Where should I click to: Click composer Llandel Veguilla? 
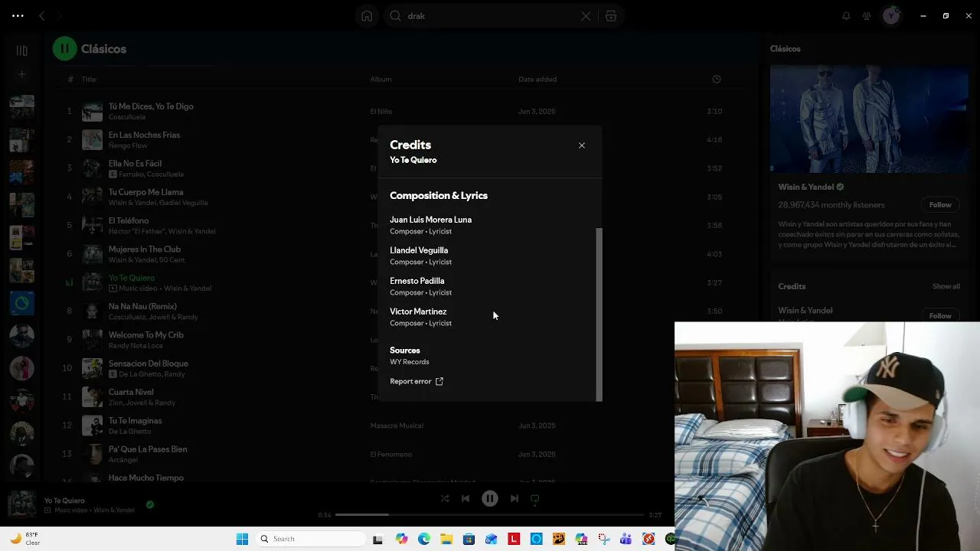point(419,250)
